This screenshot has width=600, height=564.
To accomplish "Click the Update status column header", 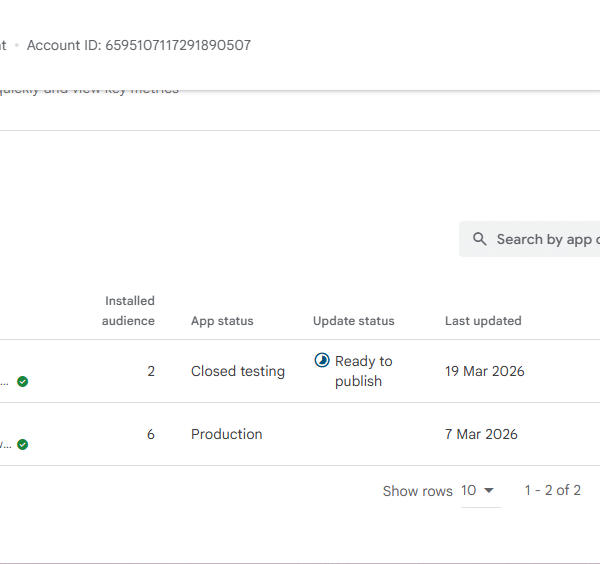I will 354,321.
